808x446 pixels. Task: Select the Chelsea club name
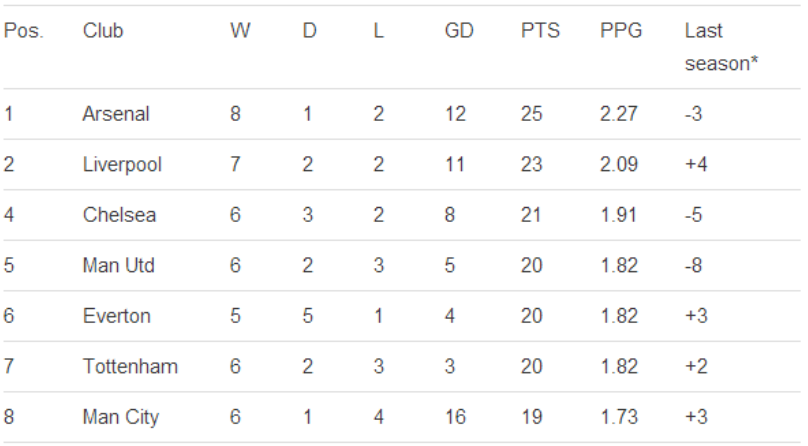pos(119,215)
